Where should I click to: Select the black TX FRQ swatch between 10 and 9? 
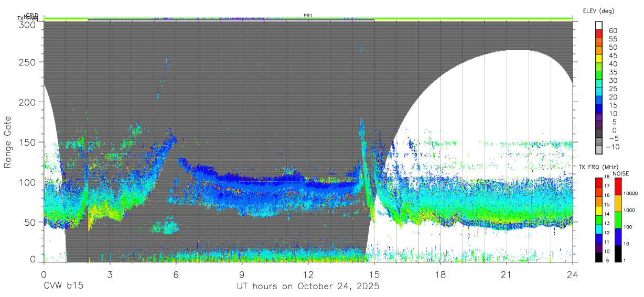click(599, 257)
